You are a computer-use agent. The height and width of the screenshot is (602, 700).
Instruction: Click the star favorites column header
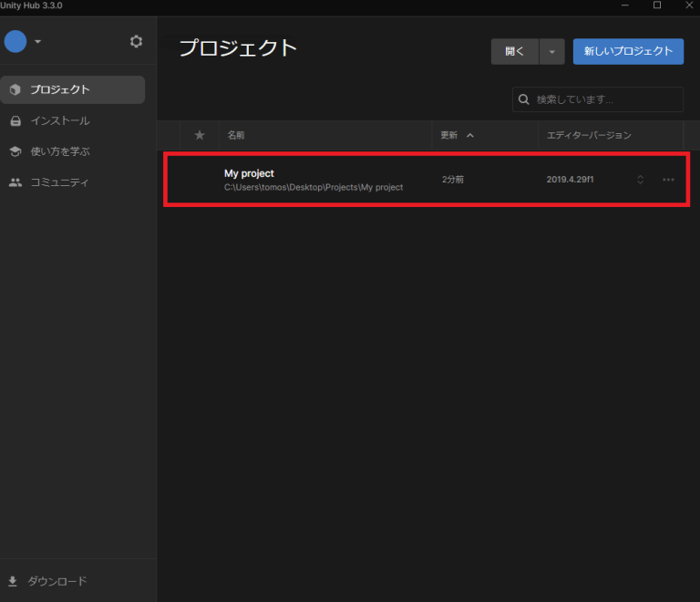(200, 135)
